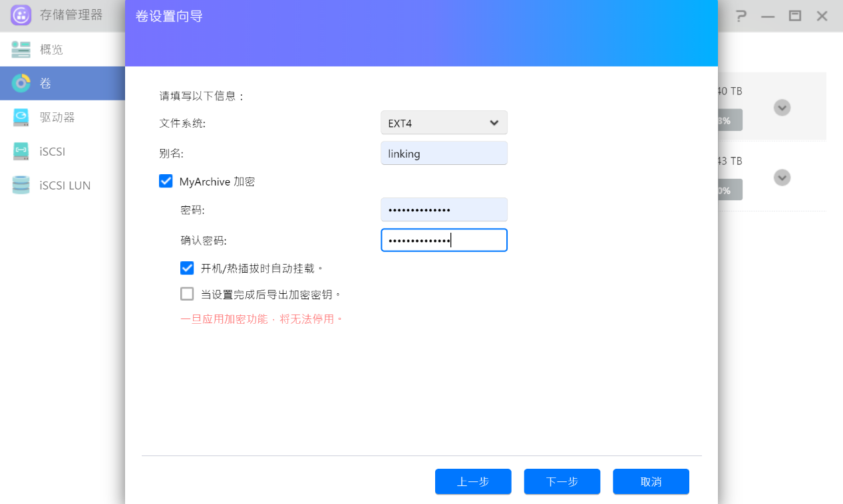This screenshot has width=843, height=504.
Task: Click the 概览 overview sidebar icon
Action: click(x=21, y=49)
